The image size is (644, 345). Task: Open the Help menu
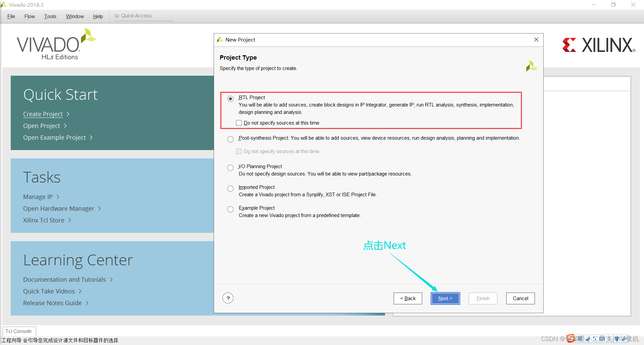coord(98,16)
